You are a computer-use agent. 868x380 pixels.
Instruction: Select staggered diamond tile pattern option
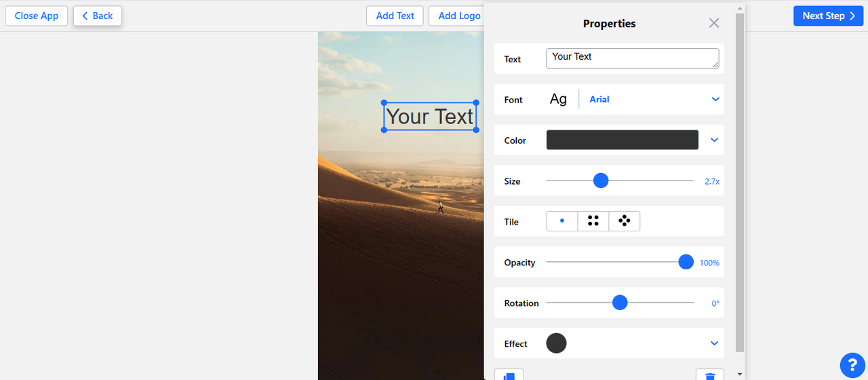click(x=625, y=221)
